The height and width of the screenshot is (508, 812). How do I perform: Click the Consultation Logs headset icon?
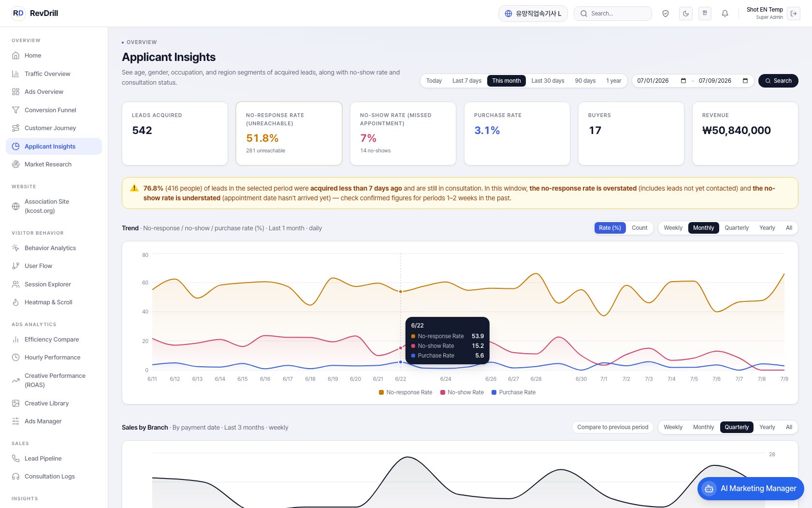coord(15,477)
